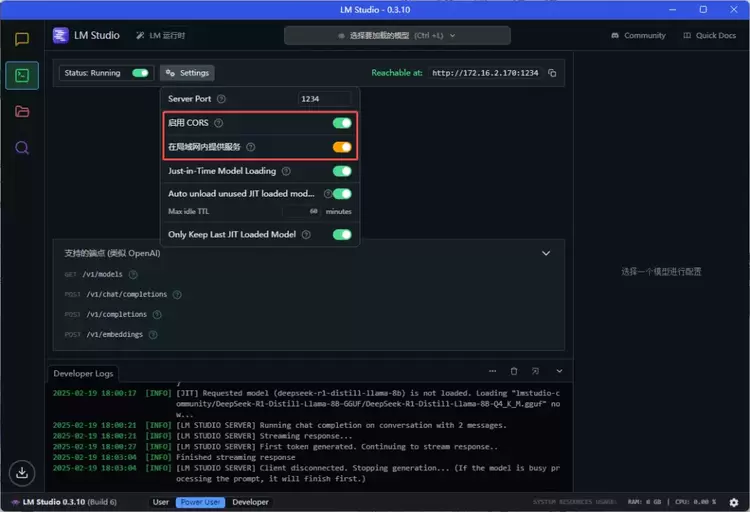Toggle Just-in-Time Model Loading switch

pos(342,171)
